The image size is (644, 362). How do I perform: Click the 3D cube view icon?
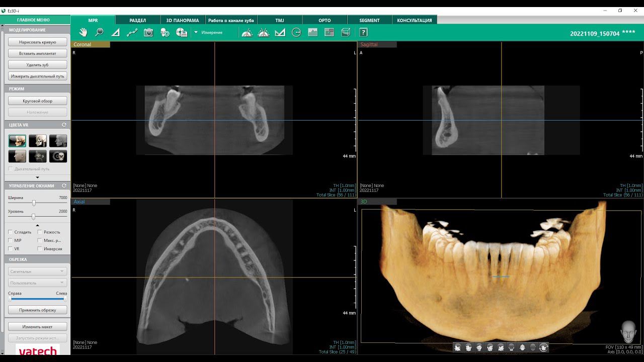tap(346, 32)
